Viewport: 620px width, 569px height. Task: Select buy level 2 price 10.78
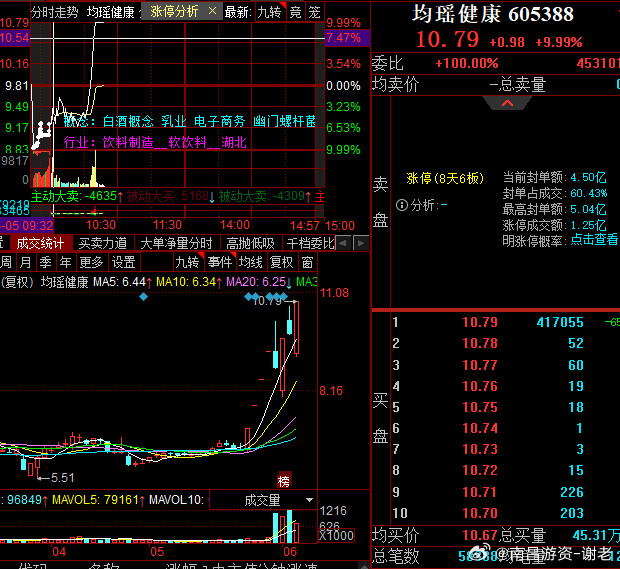(480, 343)
